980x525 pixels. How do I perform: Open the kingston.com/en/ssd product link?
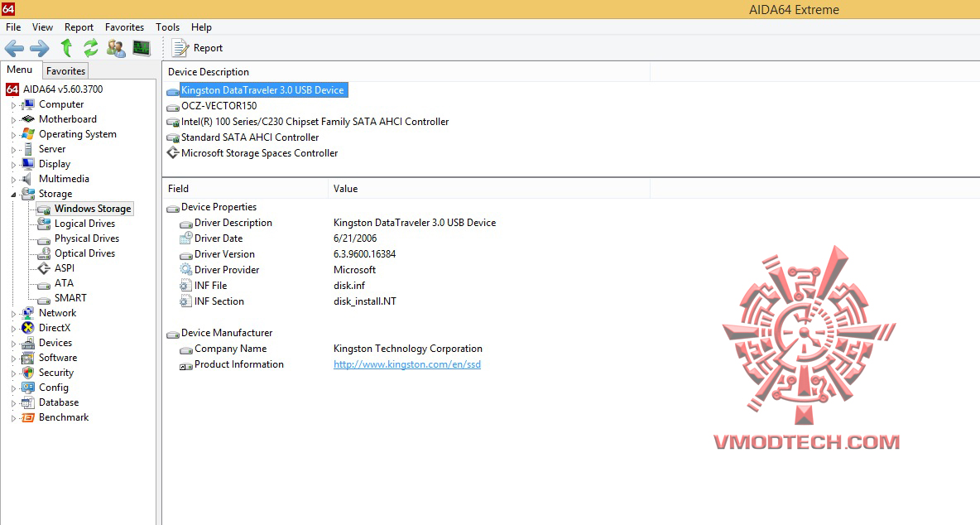pyautogui.click(x=407, y=364)
